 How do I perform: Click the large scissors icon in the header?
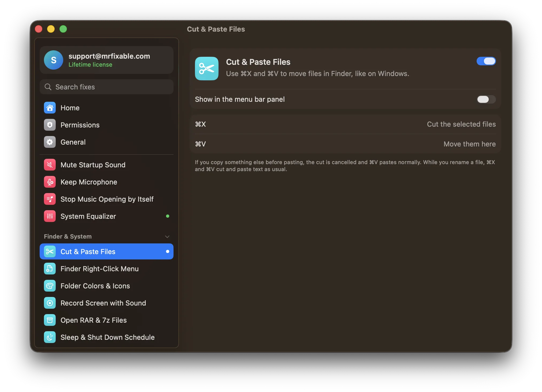pyautogui.click(x=207, y=69)
